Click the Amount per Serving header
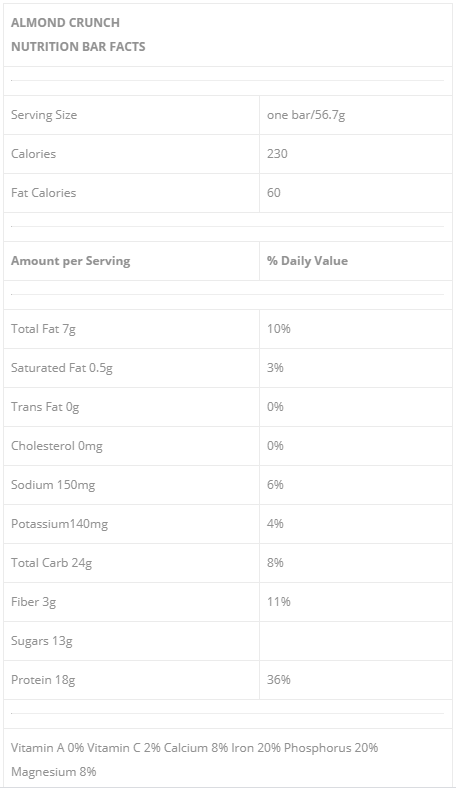The height and width of the screenshot is (790, 456). pyautogui.click(x=71, y=261)
